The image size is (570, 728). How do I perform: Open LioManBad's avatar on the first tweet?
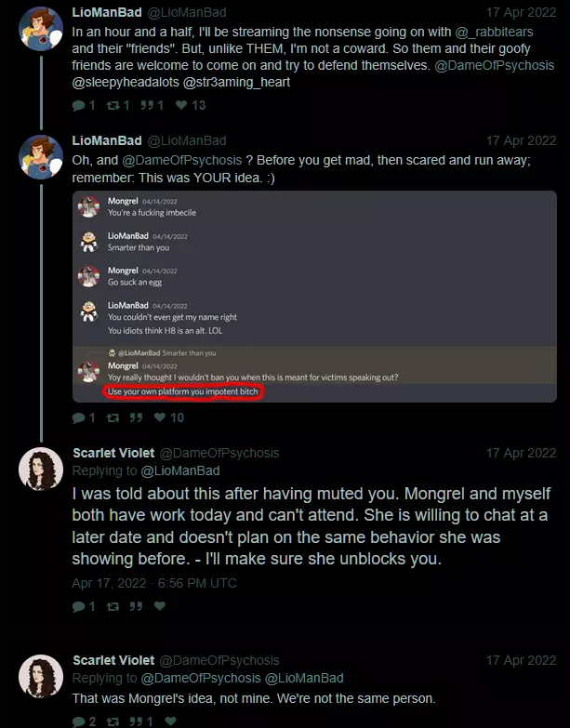[41, 28]
